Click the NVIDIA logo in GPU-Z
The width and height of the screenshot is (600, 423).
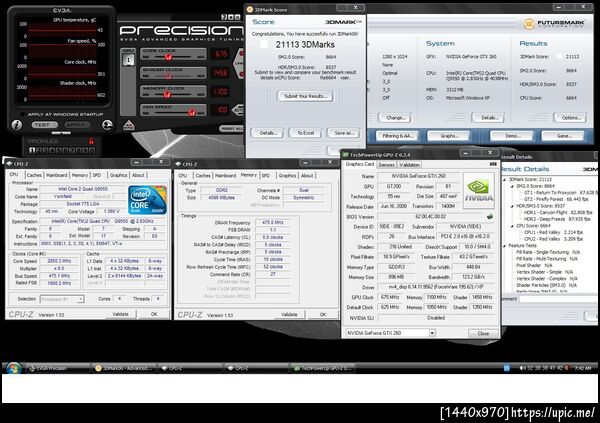pyautogui.click(x=478, y=191)
